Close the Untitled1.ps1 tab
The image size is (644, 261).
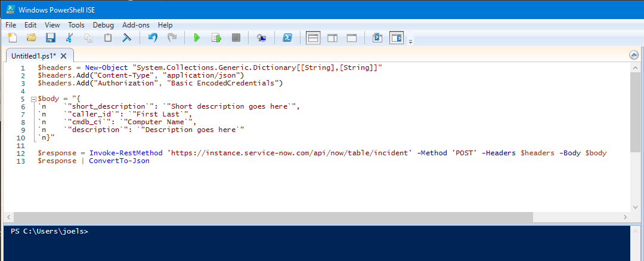64,56
